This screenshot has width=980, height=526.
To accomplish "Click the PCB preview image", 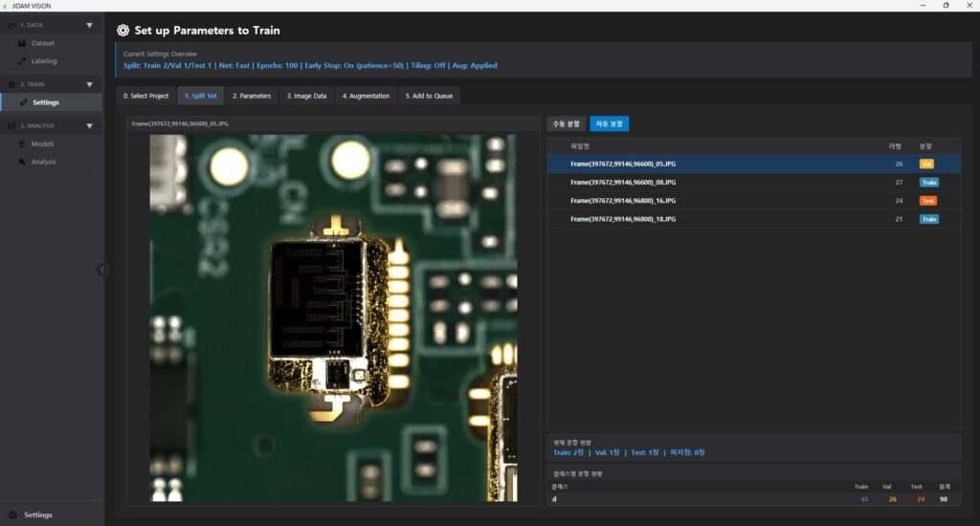I will [x=333, y=318].
